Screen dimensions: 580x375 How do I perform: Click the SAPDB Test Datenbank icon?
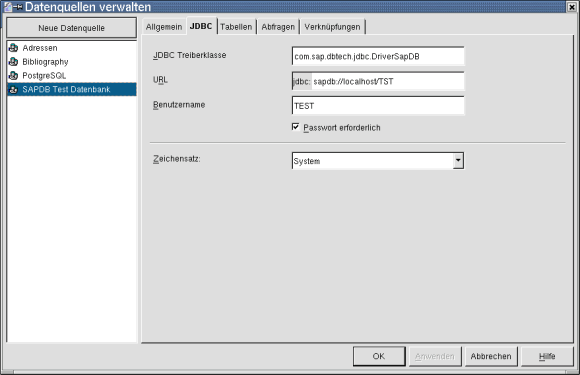[x=13, y=89]
